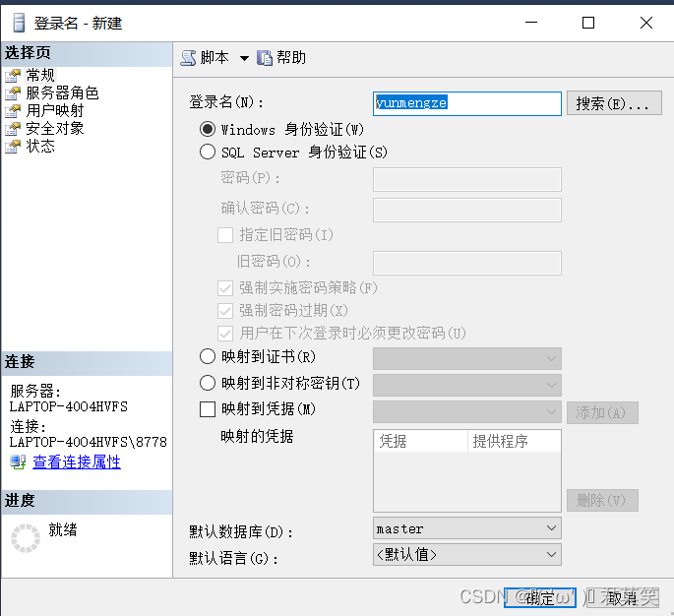Click the 取消 button
The width and height of the screenshot is (674, 616).
coord(623,598)
